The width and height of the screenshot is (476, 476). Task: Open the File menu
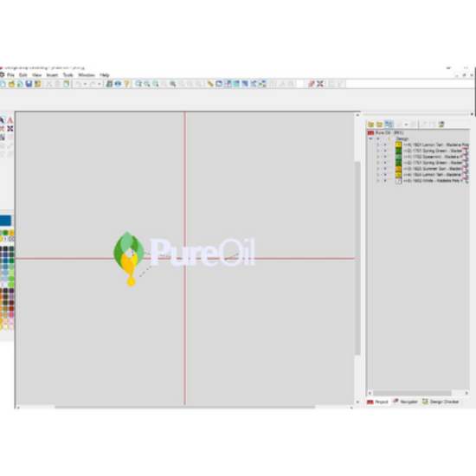(10, 75)
